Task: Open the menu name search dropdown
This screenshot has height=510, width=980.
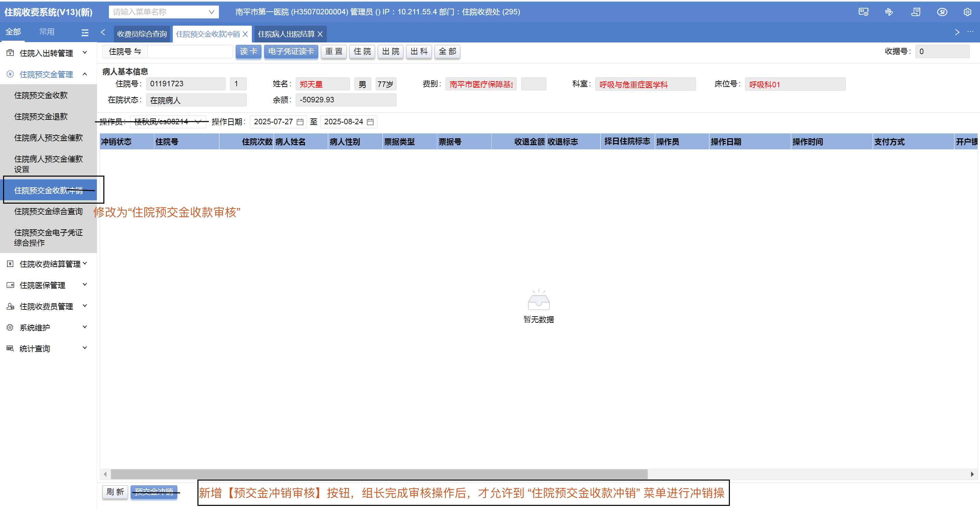Action: point(211,12)
